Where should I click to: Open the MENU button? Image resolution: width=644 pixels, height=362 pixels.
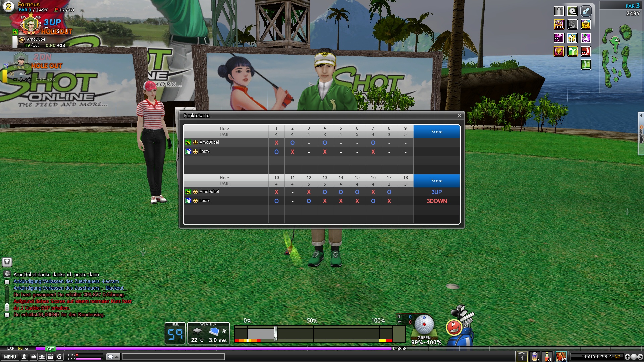tap(10, 357)
